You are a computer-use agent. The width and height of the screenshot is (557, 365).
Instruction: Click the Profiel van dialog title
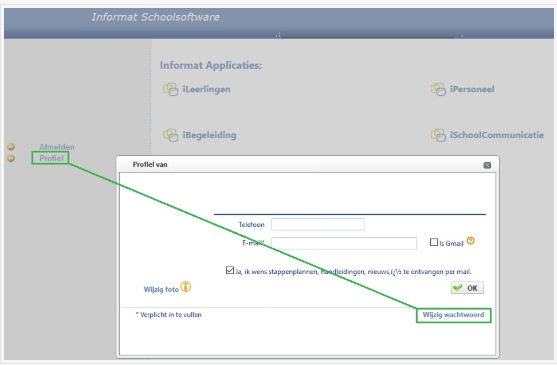coord(150,165)
